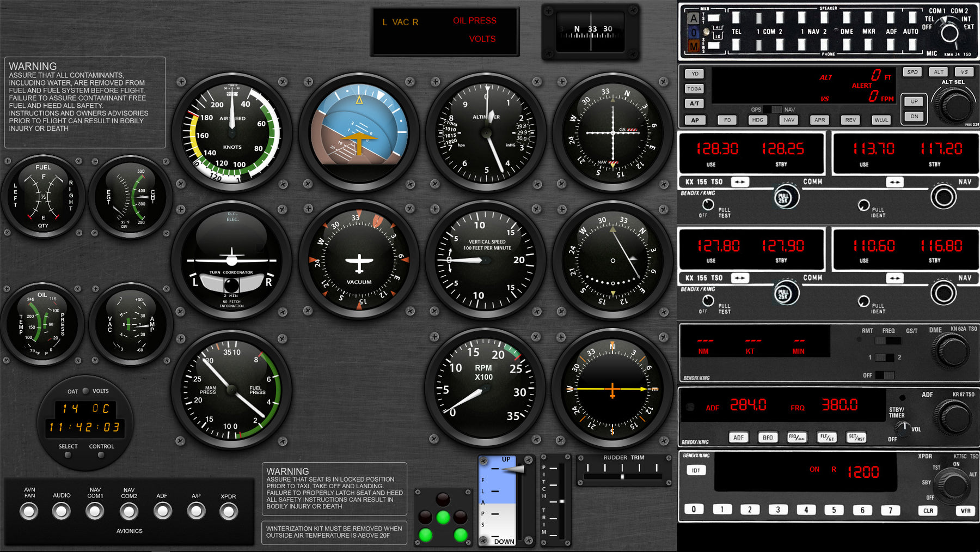Swap NAV frequencies on the 110.60 radio
Viewport: 980px width, 552px height.
(895, 278)
